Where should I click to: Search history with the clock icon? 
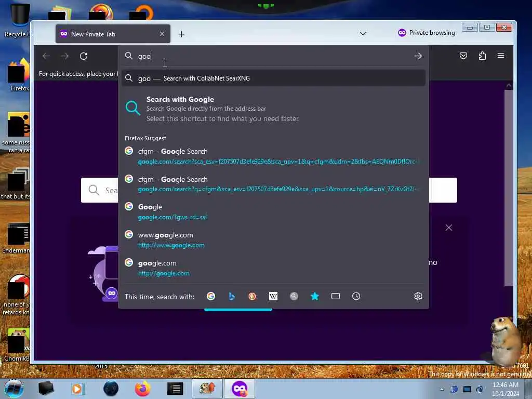pos(356,296)
